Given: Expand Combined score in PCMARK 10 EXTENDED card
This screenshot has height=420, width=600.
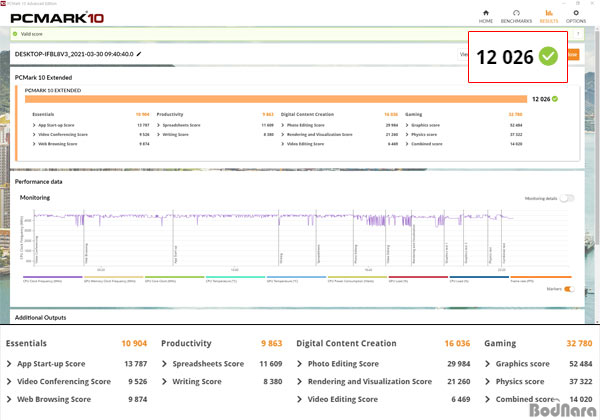Looking at the screenshot, I should point(407,144).
